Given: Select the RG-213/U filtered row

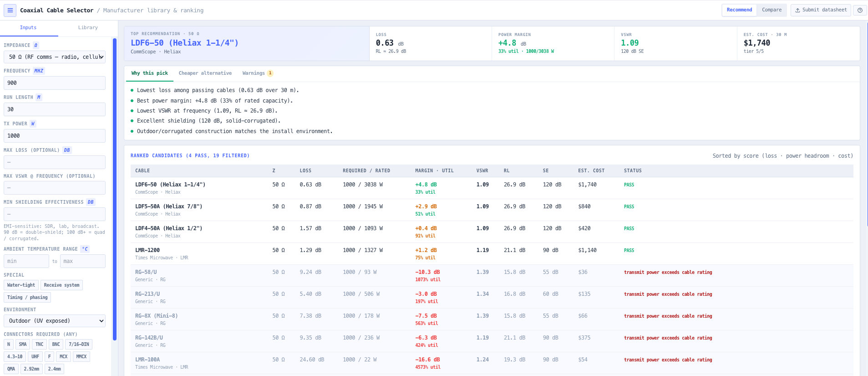Looking at the screenshot, I should point(492,298).
